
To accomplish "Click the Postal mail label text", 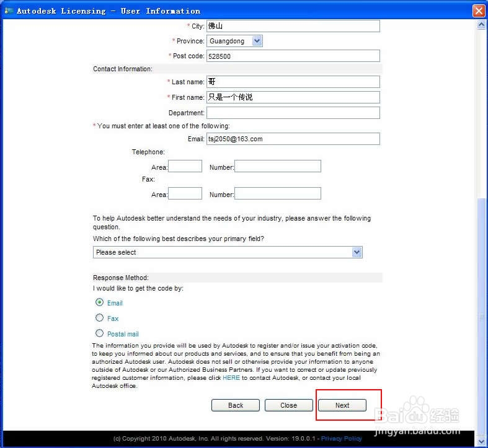I will click(123, 334).
